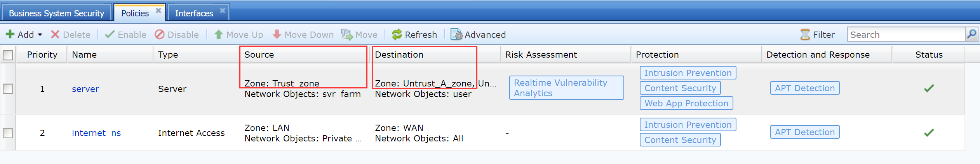
Task: Close the Policies tab
Action: pyautogui.click(x=158, y=11)
